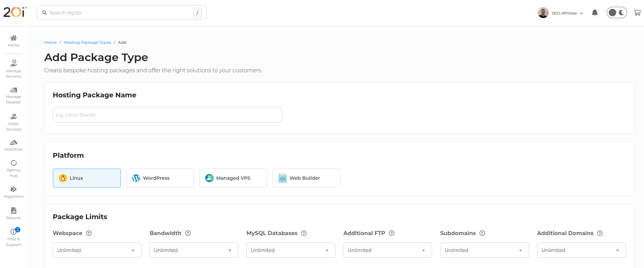Open the Subdomains dropdown
Screen dimensions: 644x268
485,250
